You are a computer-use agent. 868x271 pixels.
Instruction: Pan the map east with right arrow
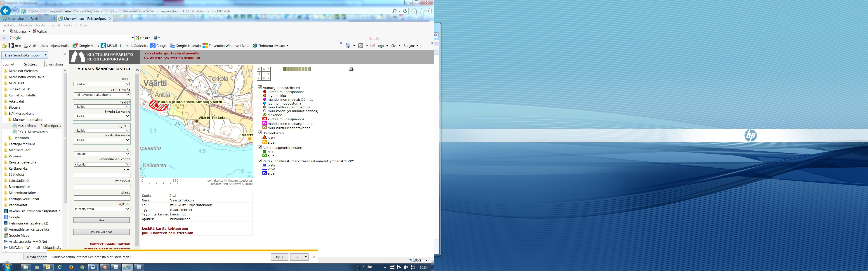click(x=269, y=74)
